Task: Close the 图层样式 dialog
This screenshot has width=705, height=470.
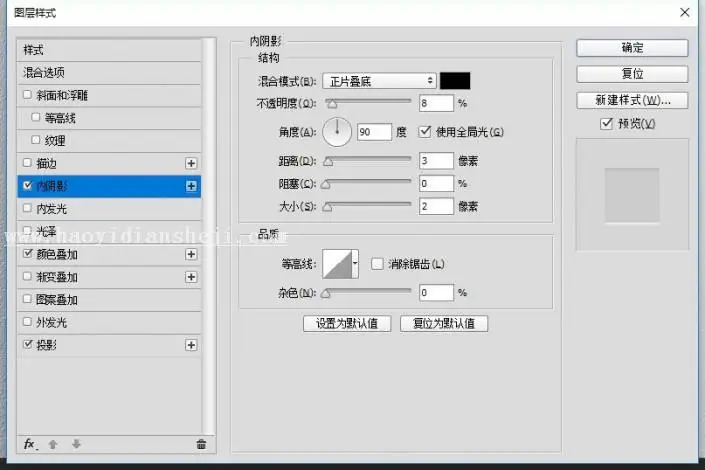Action: point(685,13)
